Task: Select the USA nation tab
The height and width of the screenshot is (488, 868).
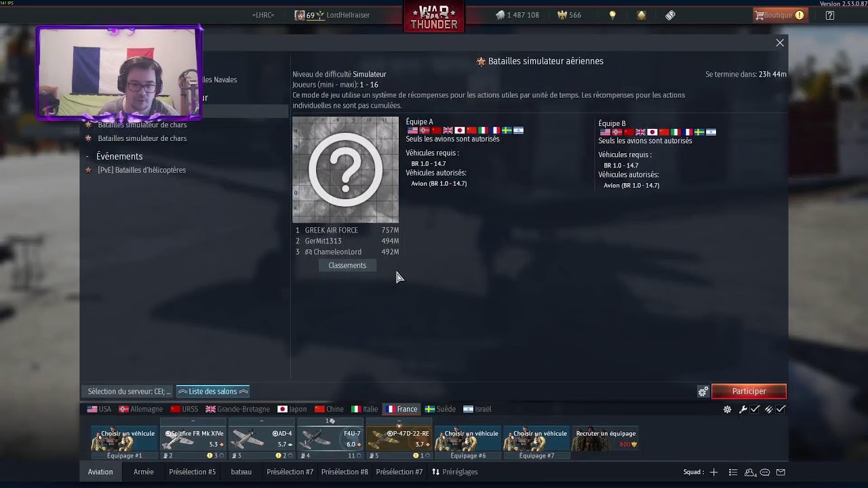Action: point(99,409)
